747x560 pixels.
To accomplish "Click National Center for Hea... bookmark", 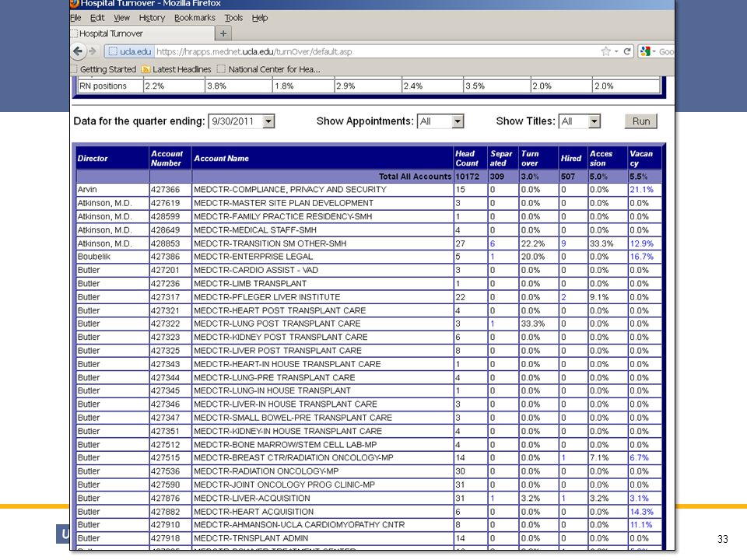I will click(268, 69).
